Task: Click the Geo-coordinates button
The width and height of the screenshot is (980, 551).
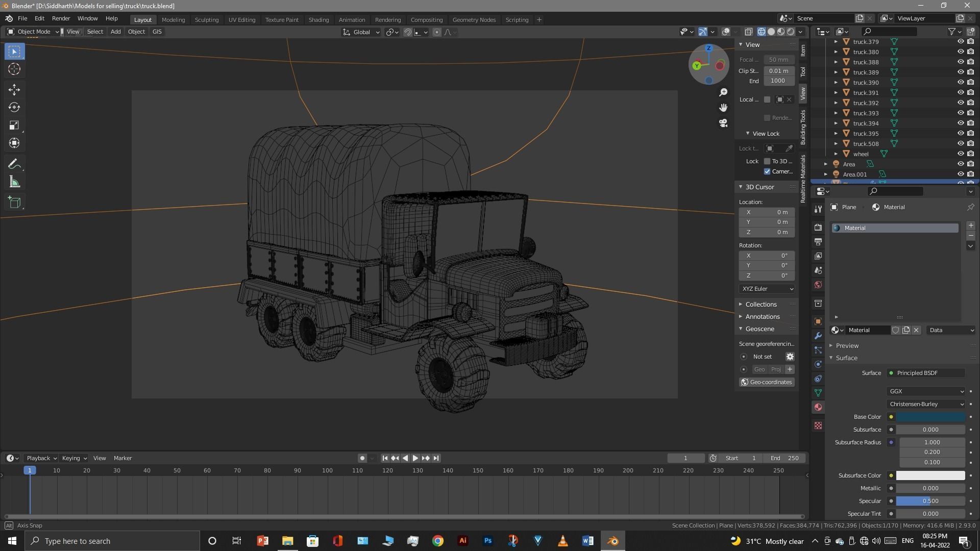Action: pos(767,382)
